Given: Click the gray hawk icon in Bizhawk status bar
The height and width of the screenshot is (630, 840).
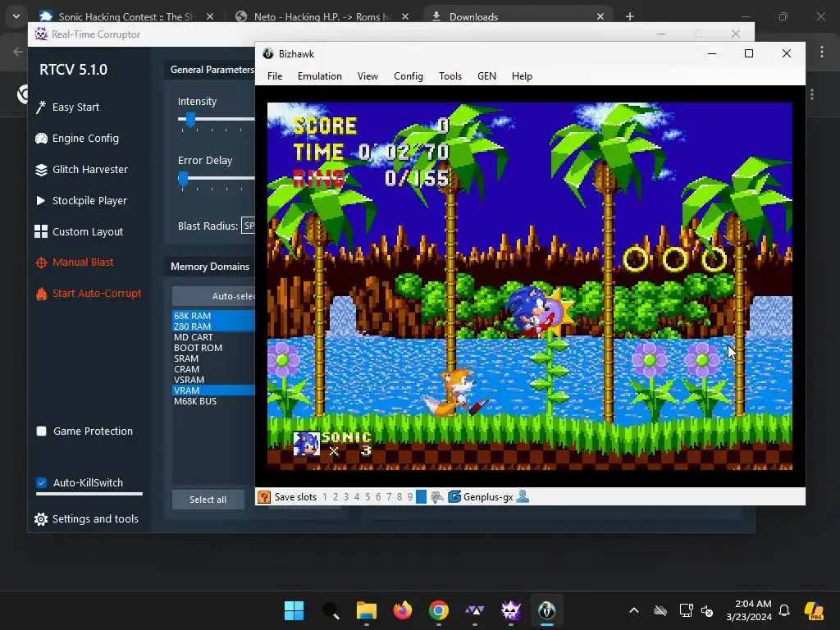Looking at the screenshot, I should point(437,497).
